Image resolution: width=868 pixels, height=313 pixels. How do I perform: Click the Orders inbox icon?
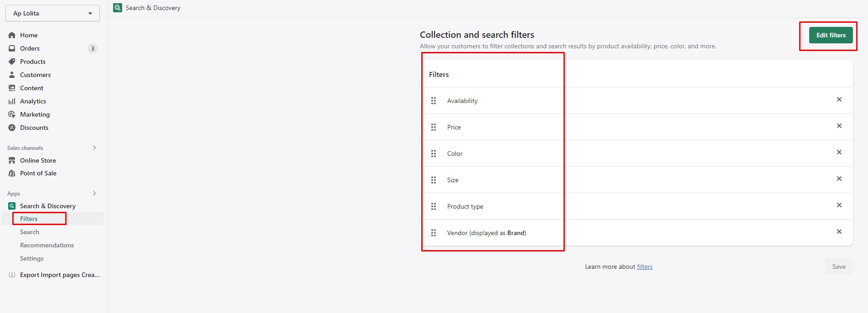tap(12, 48)
